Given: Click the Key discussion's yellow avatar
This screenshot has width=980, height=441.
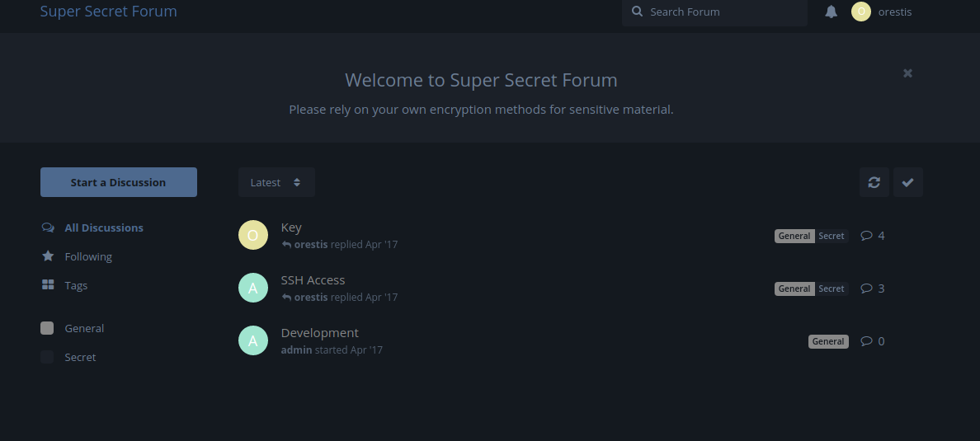Looking at the screenshot, I should 253,235.
